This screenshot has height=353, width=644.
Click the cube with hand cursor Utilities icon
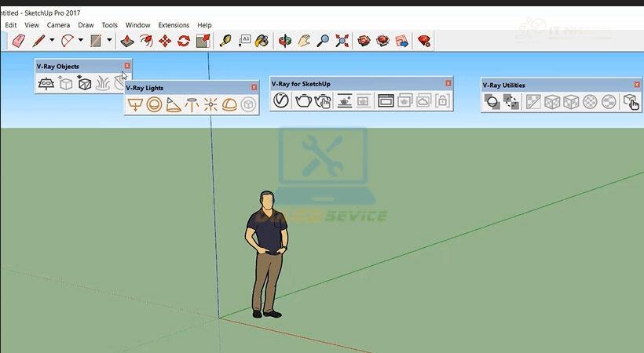click(631, 102)
